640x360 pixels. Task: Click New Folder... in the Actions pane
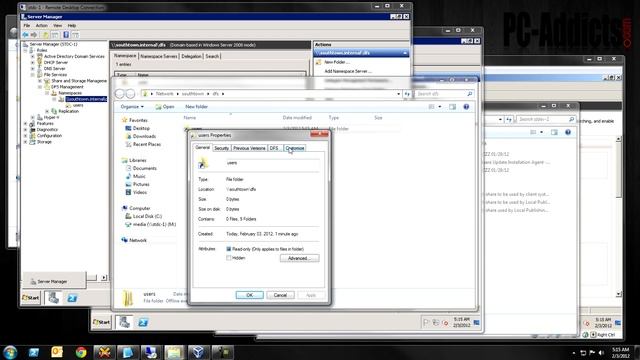click(x=337, y=62)
